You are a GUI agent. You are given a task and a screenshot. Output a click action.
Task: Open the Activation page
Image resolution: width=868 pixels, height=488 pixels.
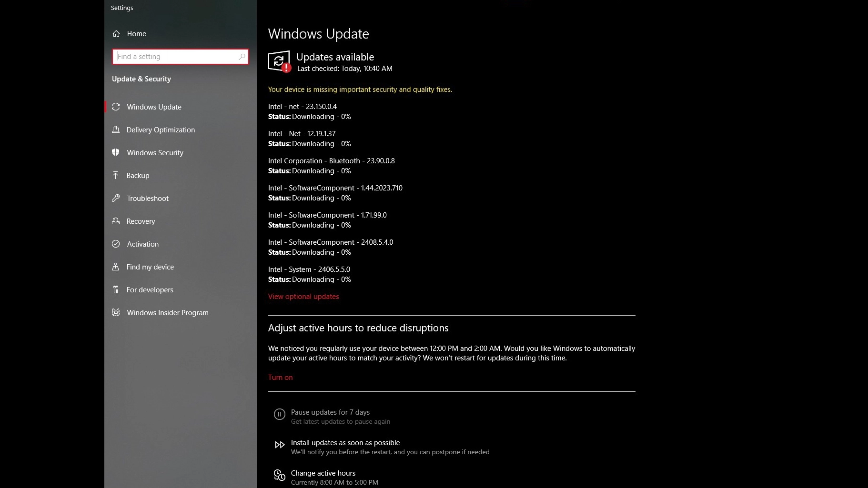click(180, 244)
